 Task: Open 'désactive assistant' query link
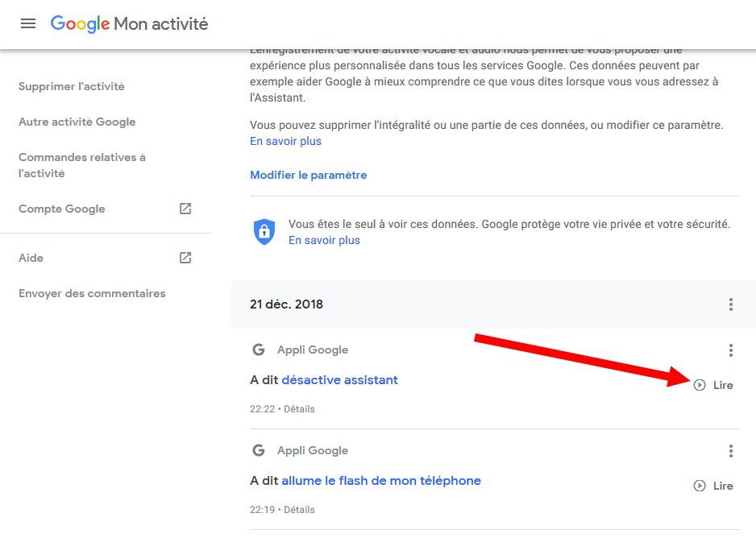(x=340, y=380)
